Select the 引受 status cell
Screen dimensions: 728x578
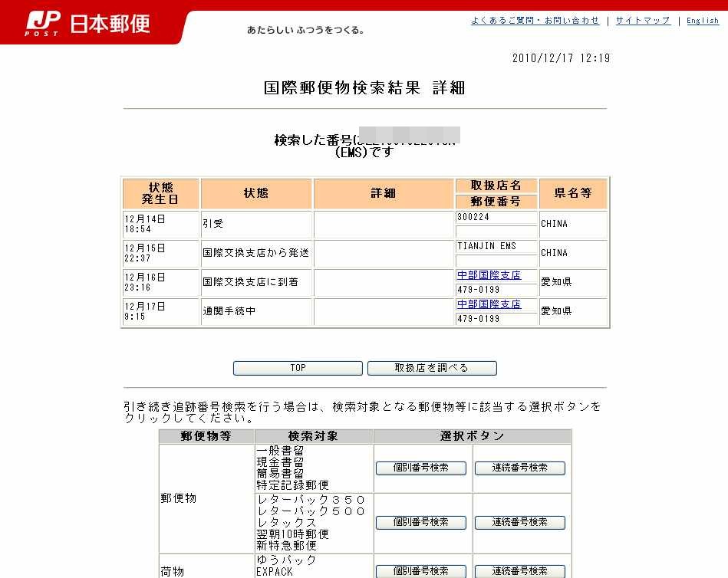pyautogui.click(x=256, y=225)
